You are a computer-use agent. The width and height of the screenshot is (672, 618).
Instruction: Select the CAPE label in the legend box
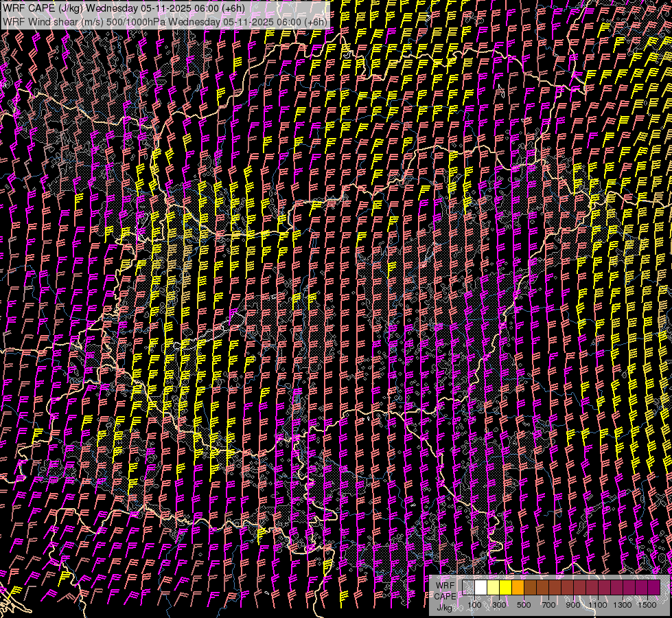[445, 595]
